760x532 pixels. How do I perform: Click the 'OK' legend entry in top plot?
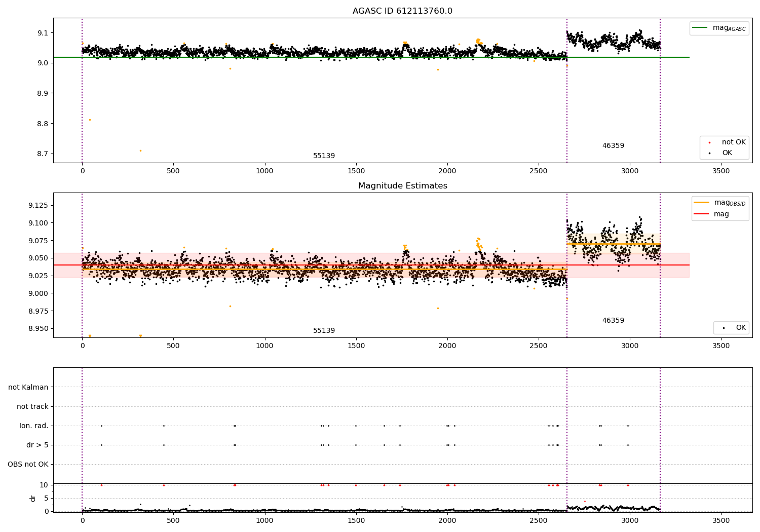point(727,153)
